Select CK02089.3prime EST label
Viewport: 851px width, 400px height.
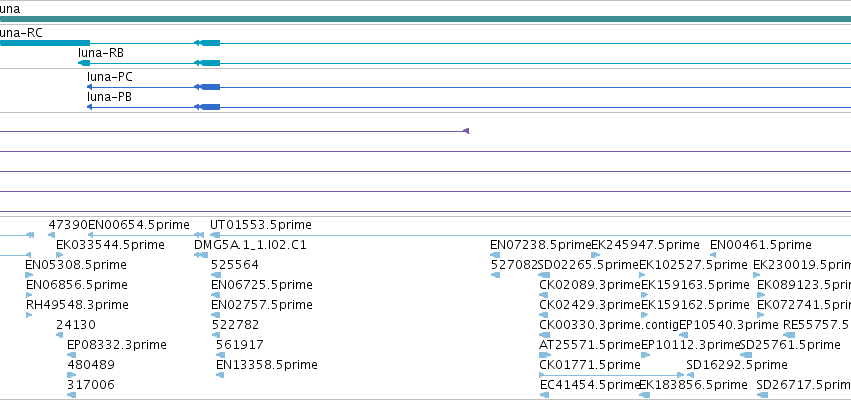click(590, 285)
